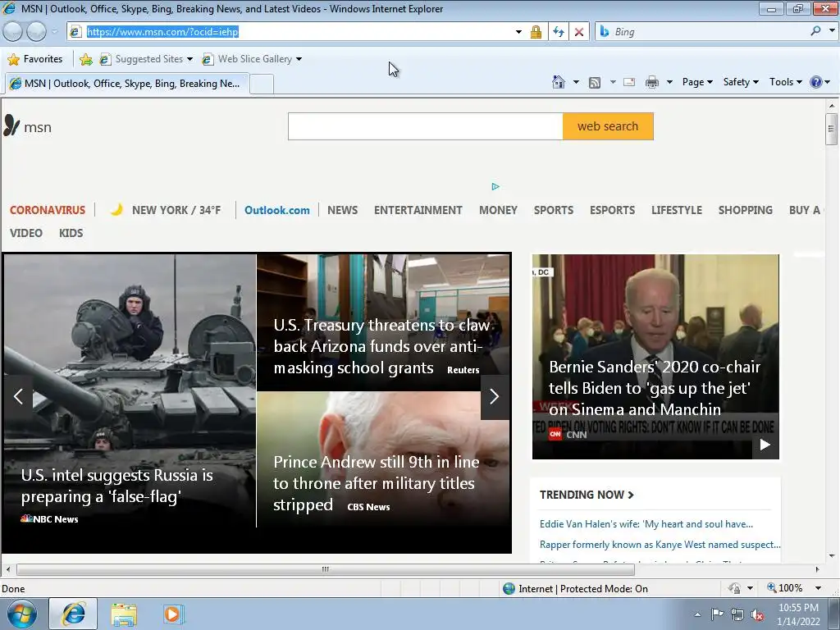Screen dimensions: 840x630
Task: Open Windows Explorer from the taskbar
Action: [x=124, y=614]
